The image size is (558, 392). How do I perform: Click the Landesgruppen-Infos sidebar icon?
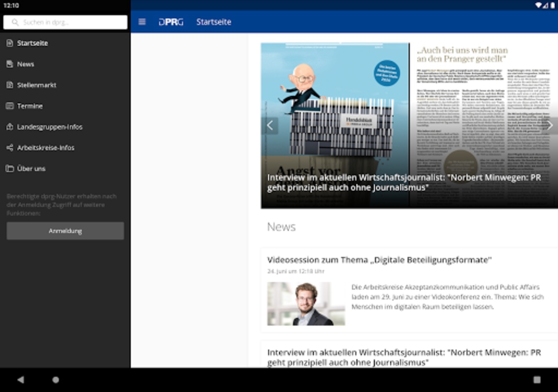click(x=10, y=126)
